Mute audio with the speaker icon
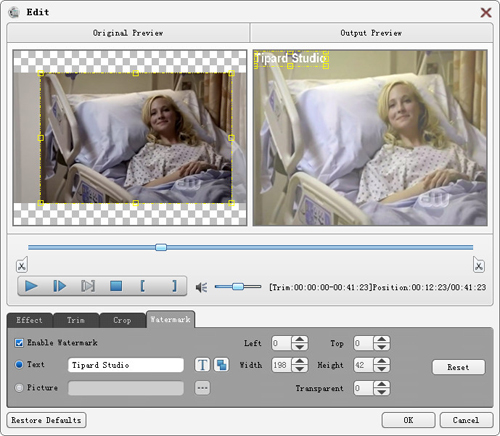 pos(201,287)
